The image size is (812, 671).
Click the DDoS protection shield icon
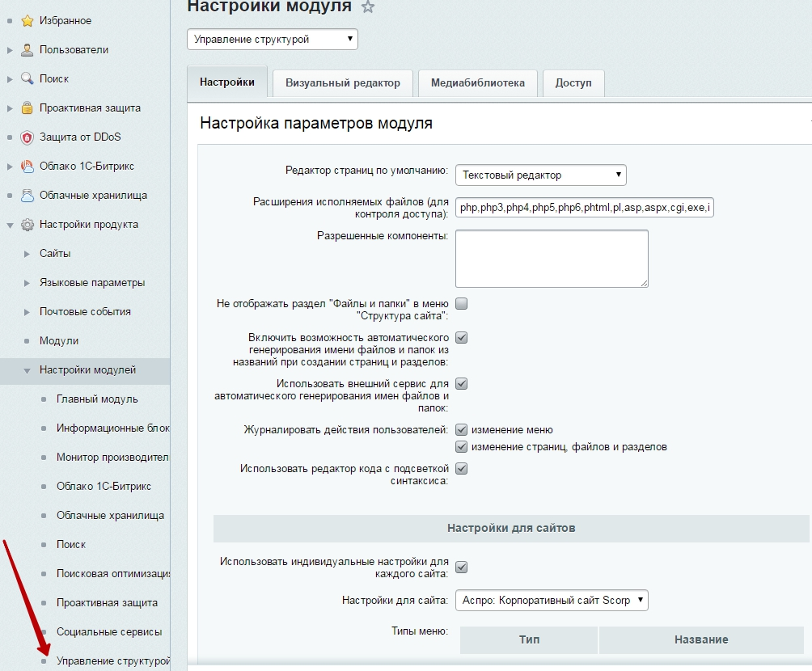tap(27, 137)
